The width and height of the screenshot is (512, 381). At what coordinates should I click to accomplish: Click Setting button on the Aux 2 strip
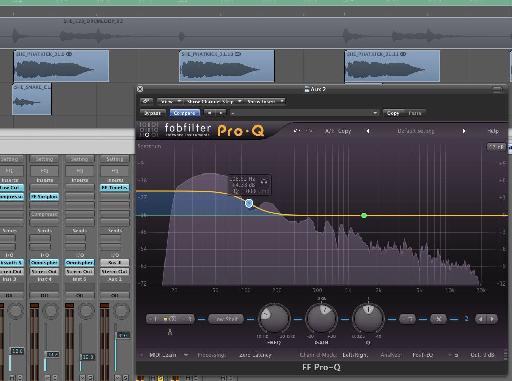[114, 159]
